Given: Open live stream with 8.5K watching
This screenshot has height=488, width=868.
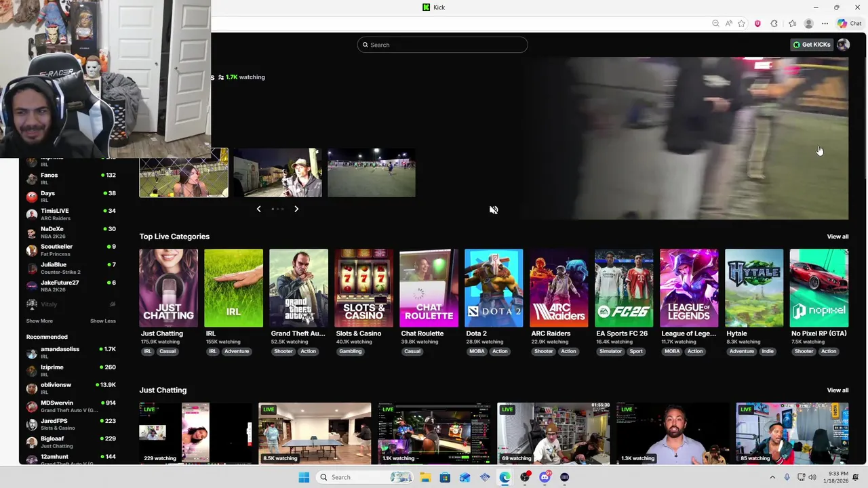Looking at the screenshot, I should coord(315,434).
